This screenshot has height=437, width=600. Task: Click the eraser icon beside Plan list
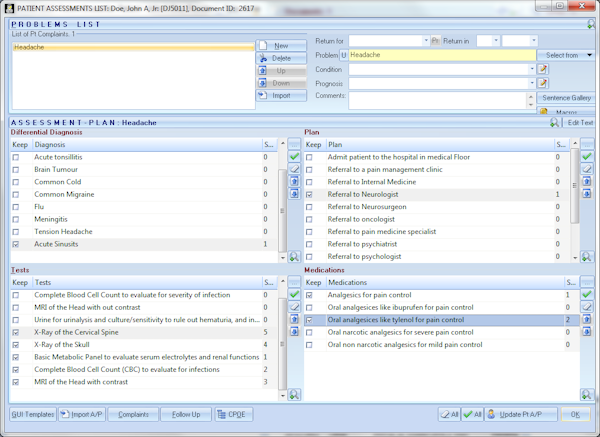coord(587,169)
